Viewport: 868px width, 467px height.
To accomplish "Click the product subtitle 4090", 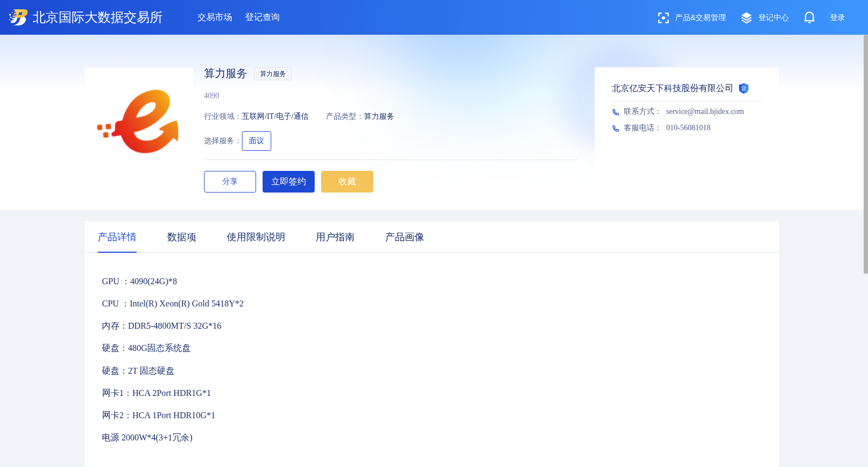I will pyautogui.click(x=212, y=96).
